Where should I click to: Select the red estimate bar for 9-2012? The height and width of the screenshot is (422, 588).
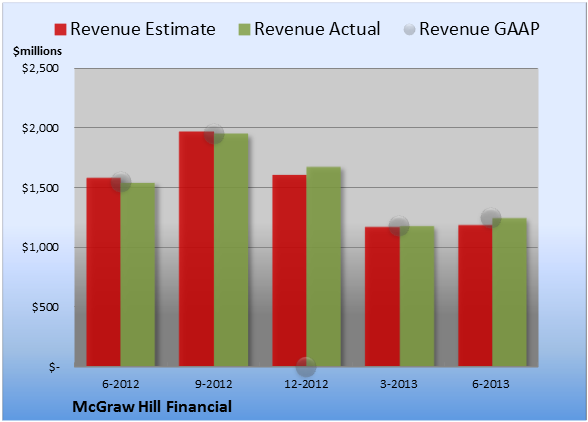point(196,249)
